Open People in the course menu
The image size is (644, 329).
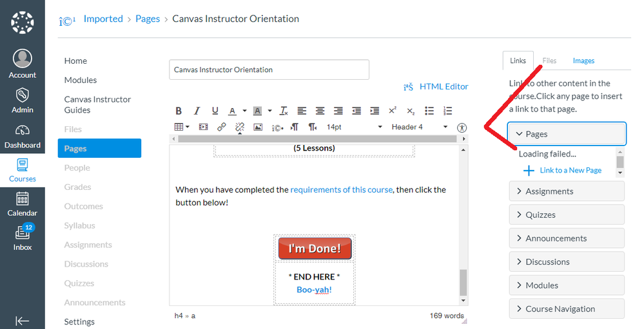(77, 168)
